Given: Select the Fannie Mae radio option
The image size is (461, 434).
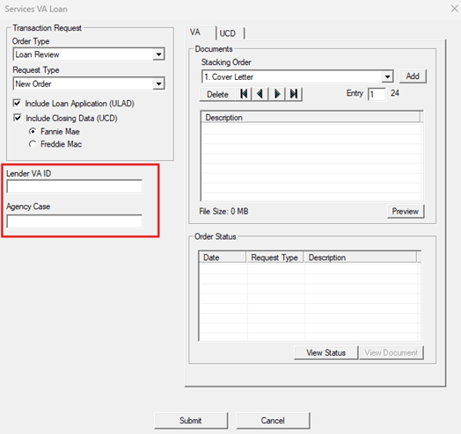Looking at the screenshot, I should (32, 131).
